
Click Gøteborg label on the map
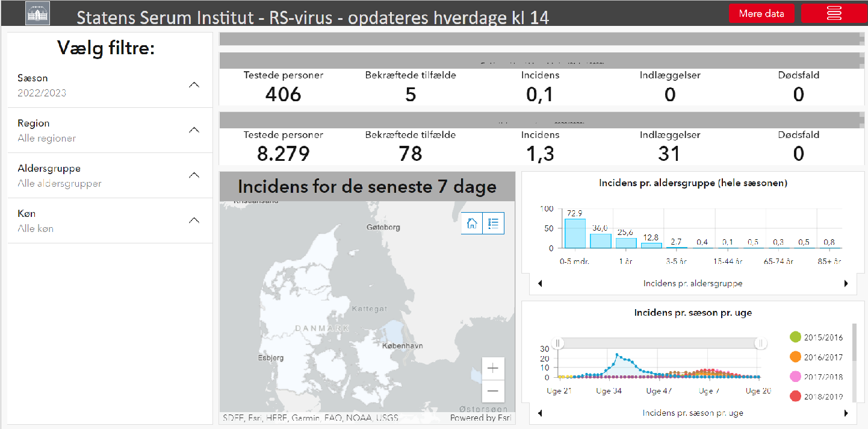(383, 227)
